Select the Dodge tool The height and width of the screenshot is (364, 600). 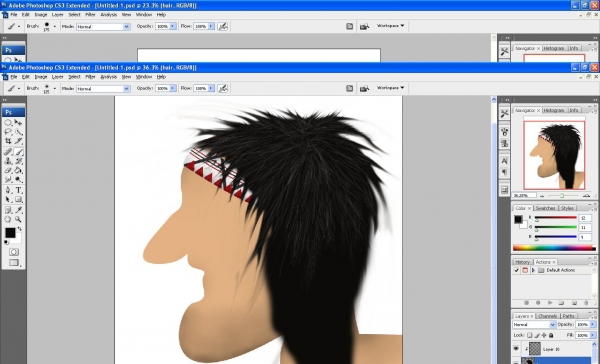tap(18, 180)
